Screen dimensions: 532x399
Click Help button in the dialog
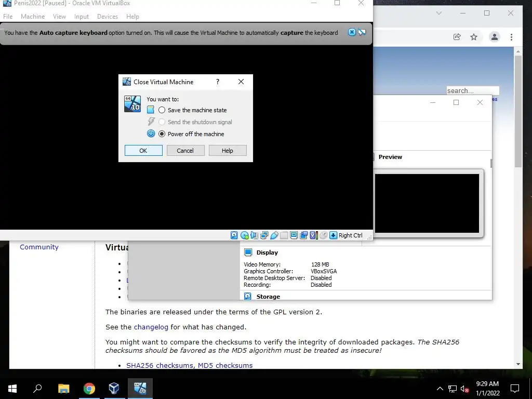click(x=228, y=150)
